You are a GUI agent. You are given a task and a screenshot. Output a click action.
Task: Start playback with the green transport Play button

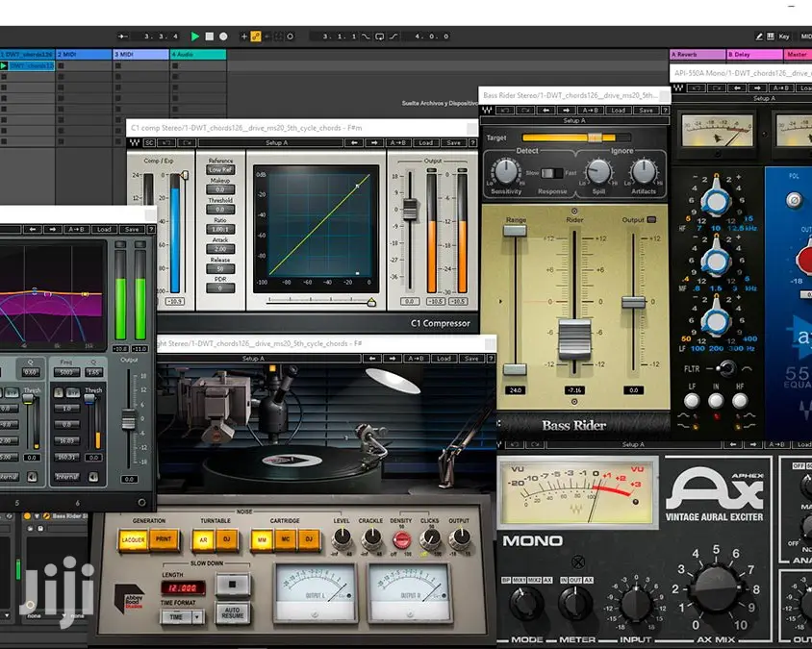click(x=195, y=37)
